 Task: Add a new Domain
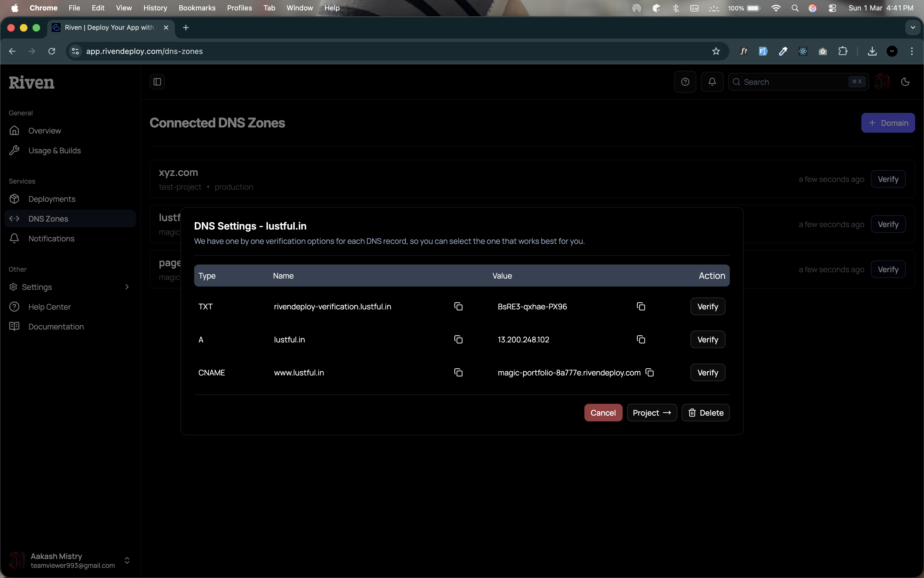tap(888, 123)
